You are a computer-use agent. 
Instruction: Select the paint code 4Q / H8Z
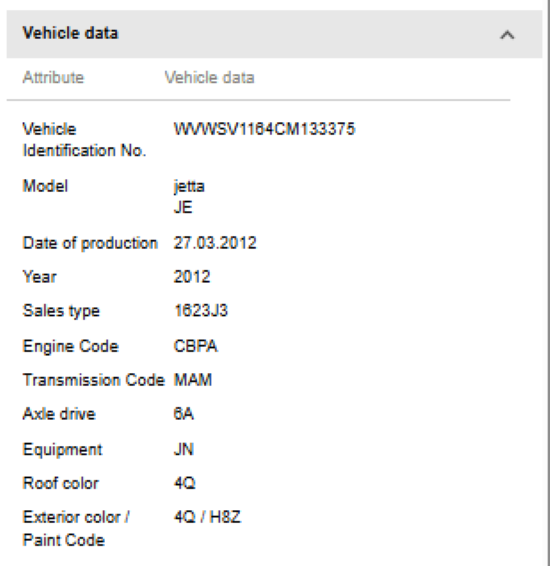(x=207, y=517)
